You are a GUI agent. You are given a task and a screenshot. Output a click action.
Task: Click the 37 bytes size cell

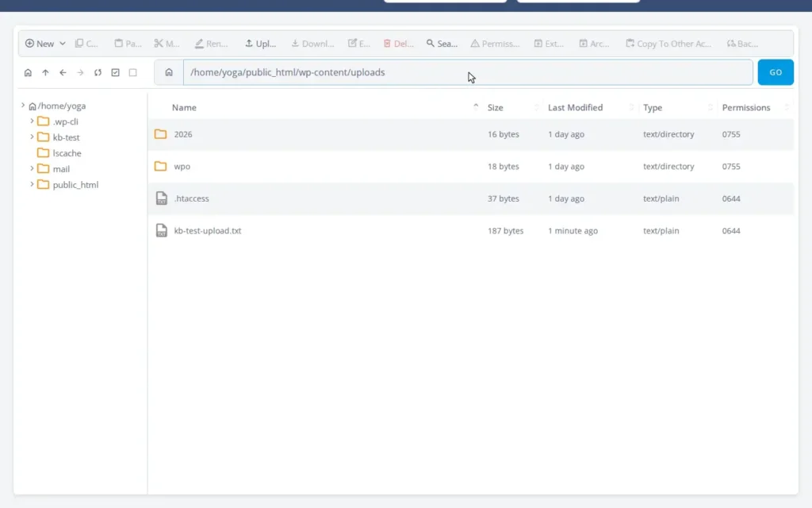pos(503,198)
